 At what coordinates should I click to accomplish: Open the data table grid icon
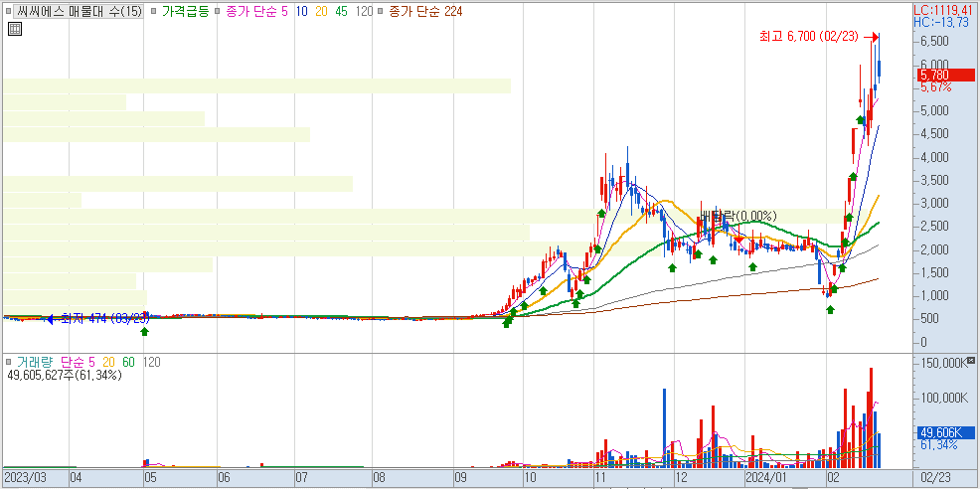tap(15, 29)
